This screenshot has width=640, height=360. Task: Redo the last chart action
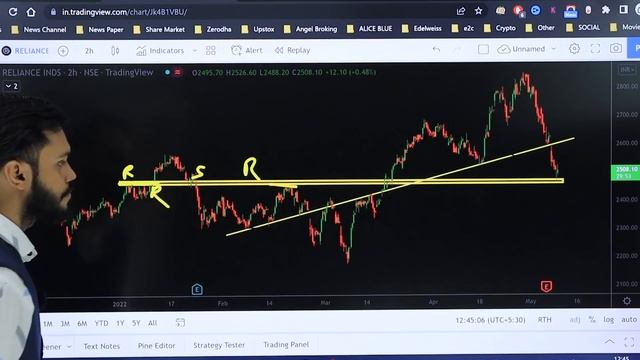point(458,49)
